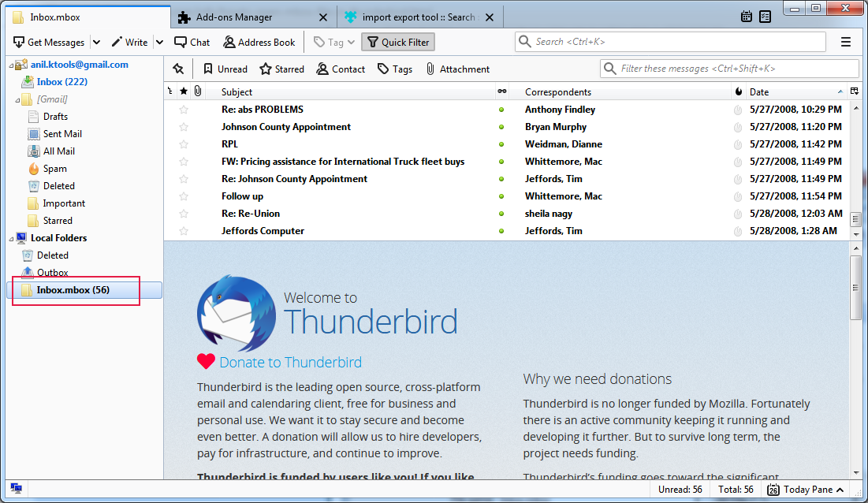The width and height of the screenshot is (868, 503).
Task: Open the tasks icon in tab bar
Action: point(765,17)
